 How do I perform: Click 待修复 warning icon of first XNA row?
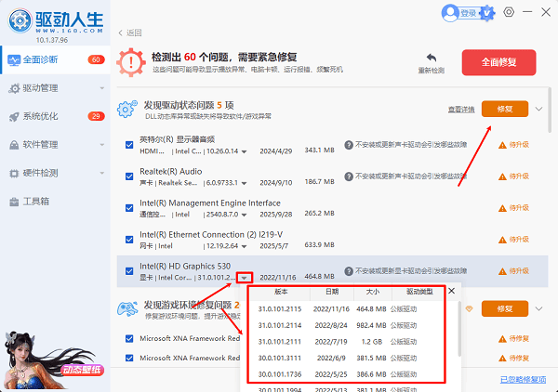(502, 339)
